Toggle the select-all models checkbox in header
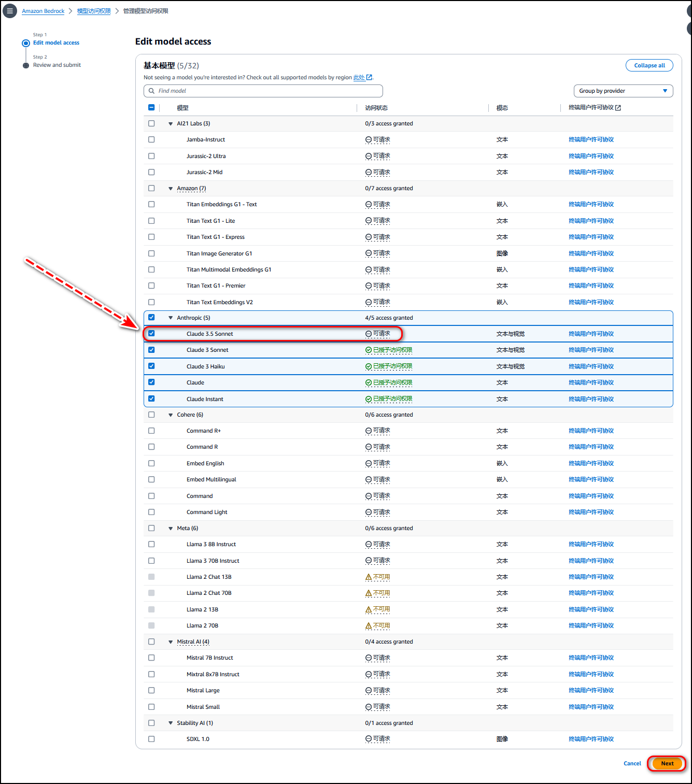692x784 pixels. (151, 108)
